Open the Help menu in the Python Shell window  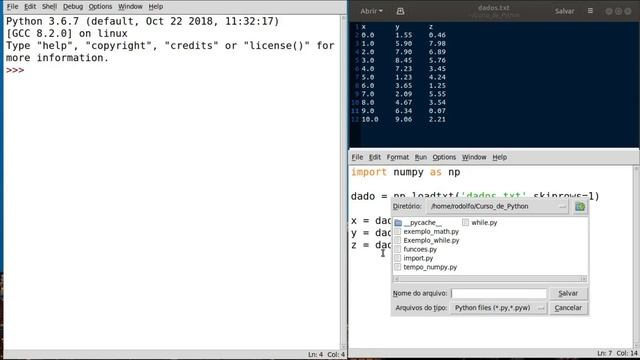[156, 7]
